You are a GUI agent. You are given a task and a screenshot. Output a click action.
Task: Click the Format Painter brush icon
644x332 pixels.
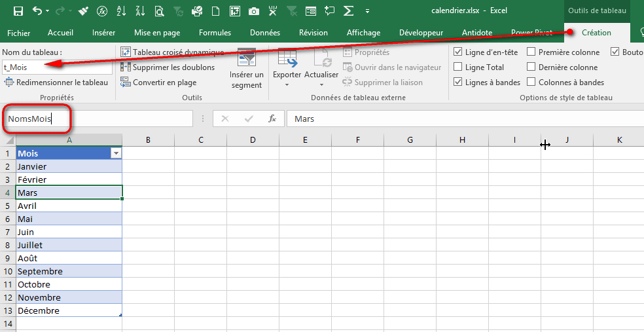83,11
